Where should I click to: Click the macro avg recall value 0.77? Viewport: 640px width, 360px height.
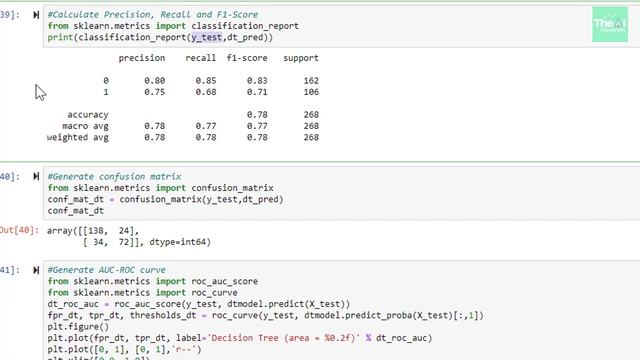click(206, 126)
